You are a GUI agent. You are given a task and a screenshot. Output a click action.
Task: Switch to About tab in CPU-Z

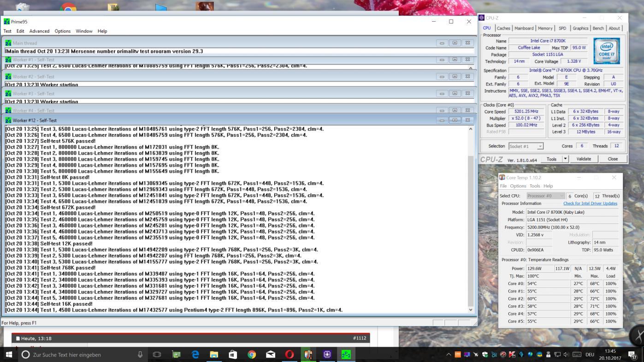coord(614,28)
